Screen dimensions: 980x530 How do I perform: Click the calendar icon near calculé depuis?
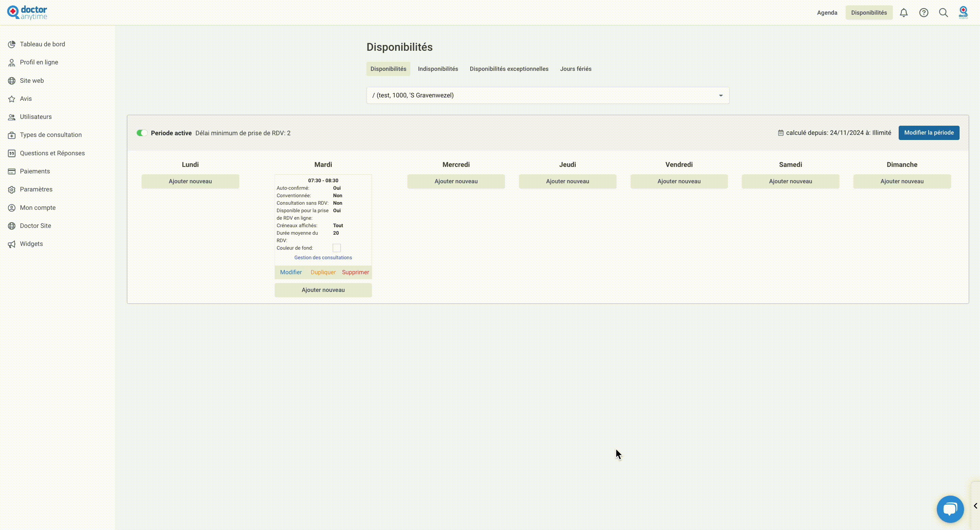[781, 133]
